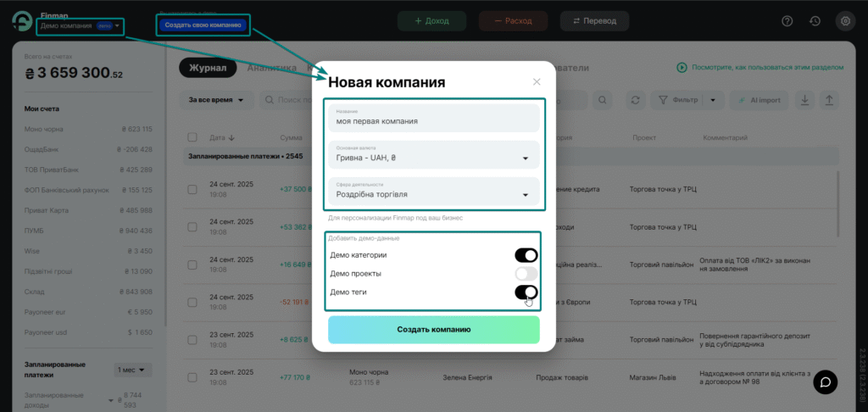The width and height of the screenshot is (868, 412).
Task: Enable the Демо проекты toggle
Action: point(526,274)
